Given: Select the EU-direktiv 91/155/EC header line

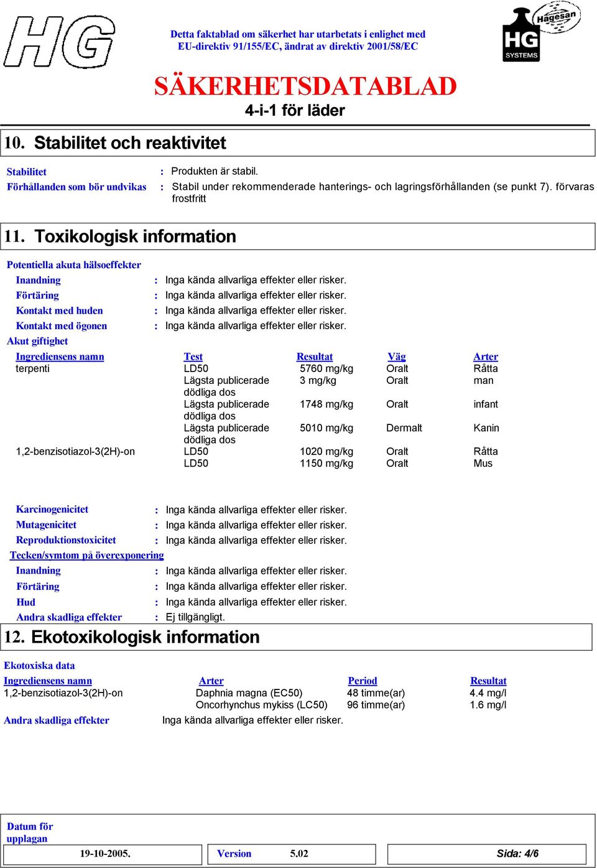Looking at the screenshot, I should tap(298, 46).
